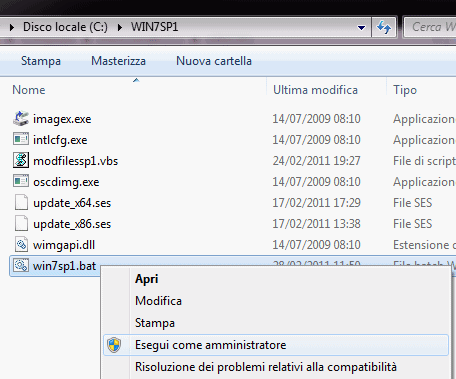This screenshot has width=456, height=379.
Task: Refresh the folder with the address bar arrows
Action: tap(384, 27)
